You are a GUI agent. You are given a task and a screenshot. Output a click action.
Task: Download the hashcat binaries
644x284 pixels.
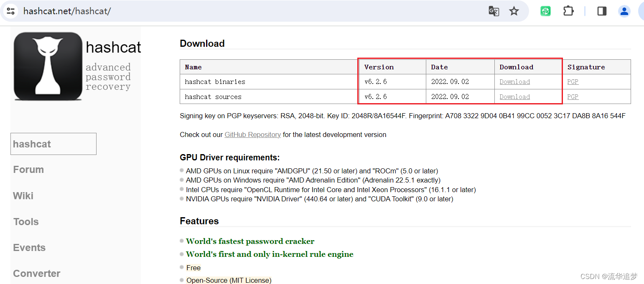pos(514,82)
